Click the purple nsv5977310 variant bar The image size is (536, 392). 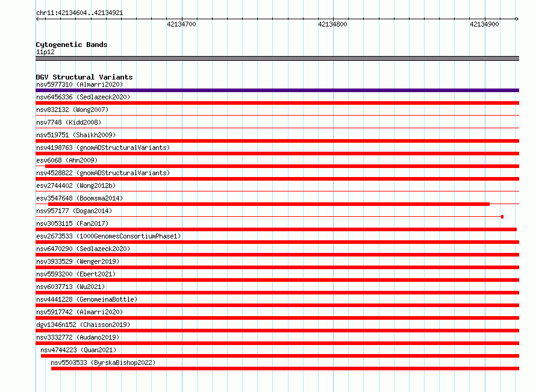277,90
